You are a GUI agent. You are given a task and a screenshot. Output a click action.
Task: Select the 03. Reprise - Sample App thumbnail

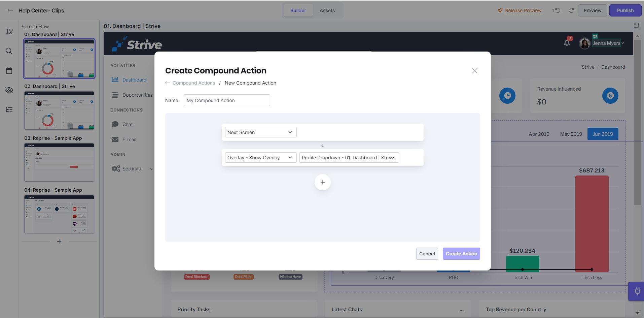pyautogui.click(x=59, y=163)
